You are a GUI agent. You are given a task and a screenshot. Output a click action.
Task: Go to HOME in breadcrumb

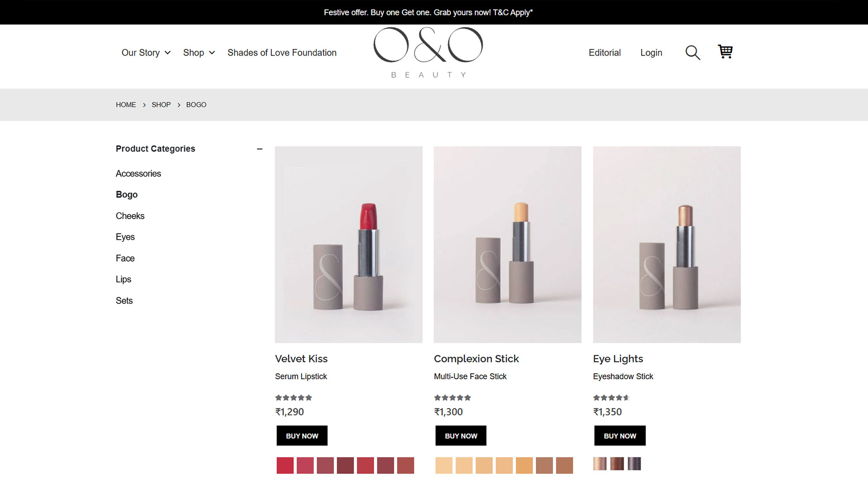(126, 104)
